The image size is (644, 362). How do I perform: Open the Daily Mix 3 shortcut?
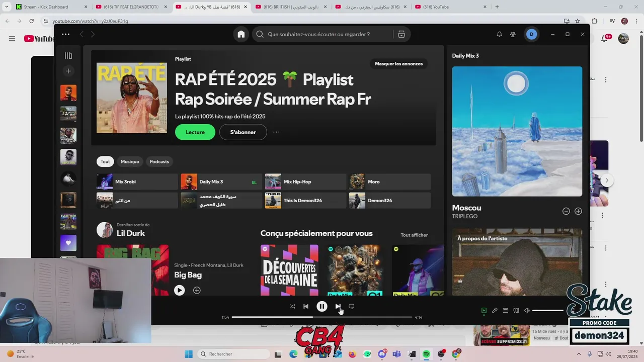[221, 182]
